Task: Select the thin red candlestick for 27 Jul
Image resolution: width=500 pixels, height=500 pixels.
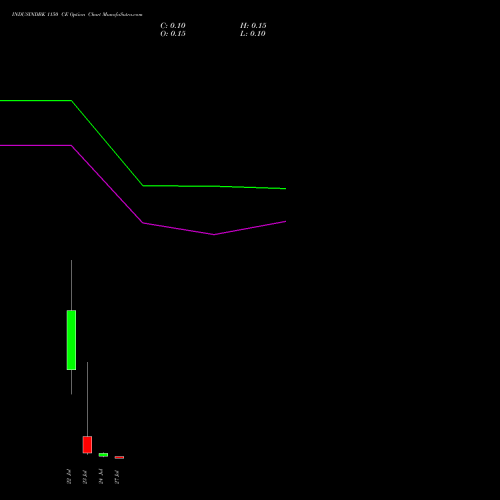Action: [119, 457]
